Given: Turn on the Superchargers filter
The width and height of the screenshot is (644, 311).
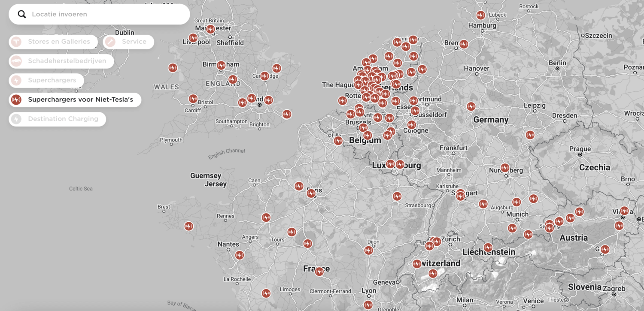Looking at the screenshot, I should pos(46,80).
